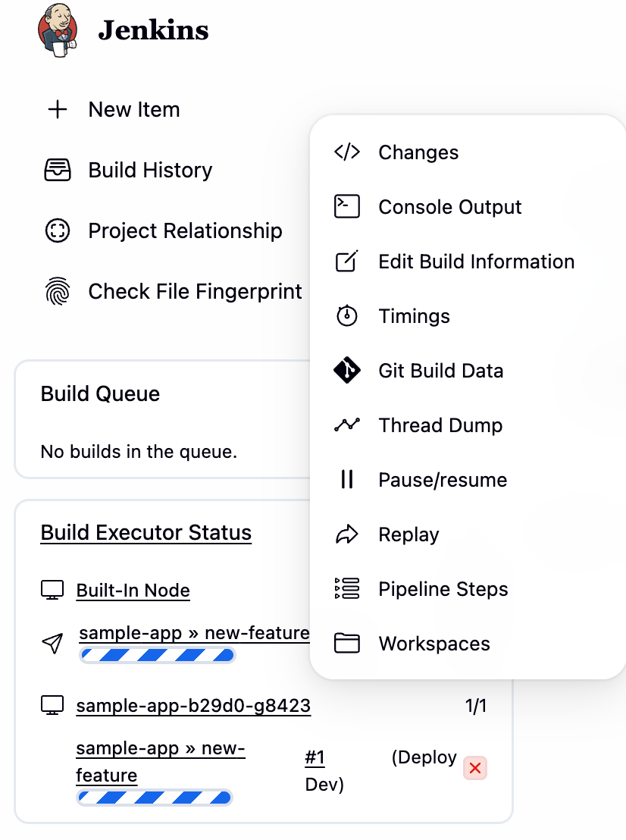
Task: Click the Edit Build Information pencil icon
Action: 347,261
